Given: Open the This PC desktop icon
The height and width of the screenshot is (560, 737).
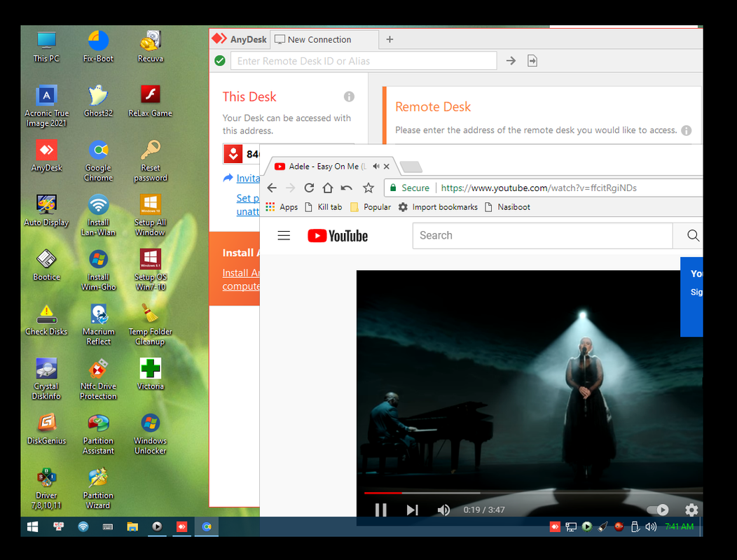Looking at the screenshot, I should point(46,46).
